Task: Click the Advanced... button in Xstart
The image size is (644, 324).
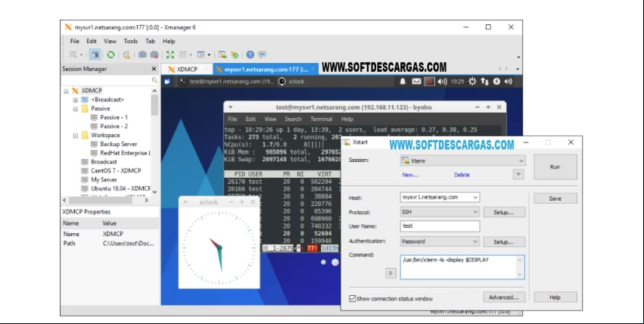Action: point(504,297)
